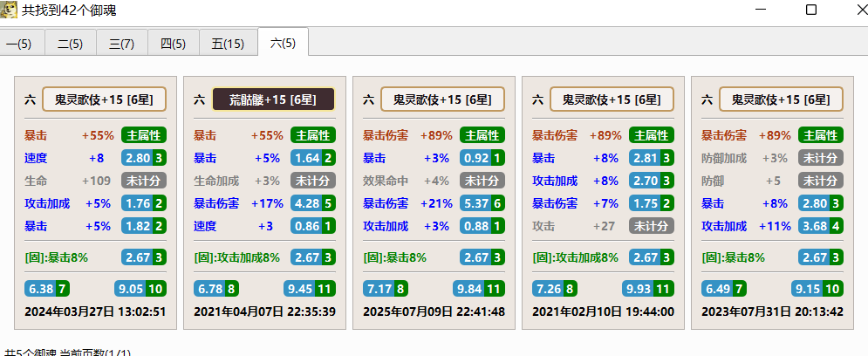Click the date 2023年07月31日 20:13:42
Image resolution: width=868 pixels, height=356 pixels.
click(x=772, y=311)
